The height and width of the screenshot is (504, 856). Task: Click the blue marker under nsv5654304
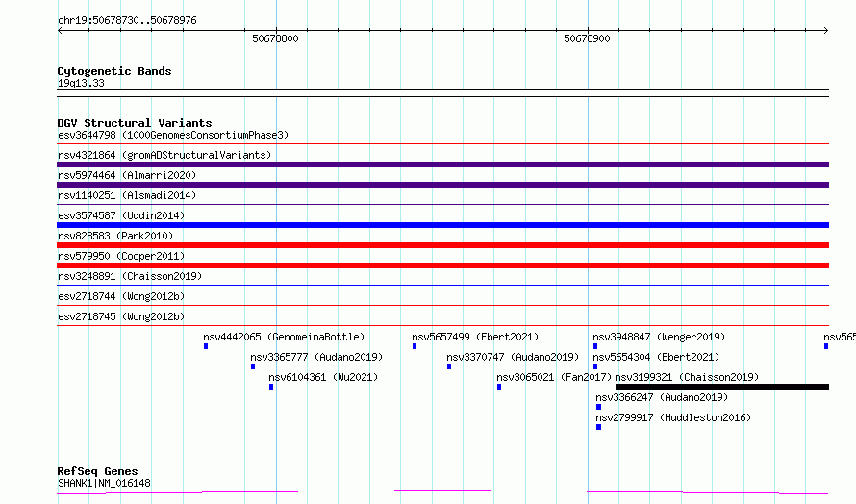595,366
